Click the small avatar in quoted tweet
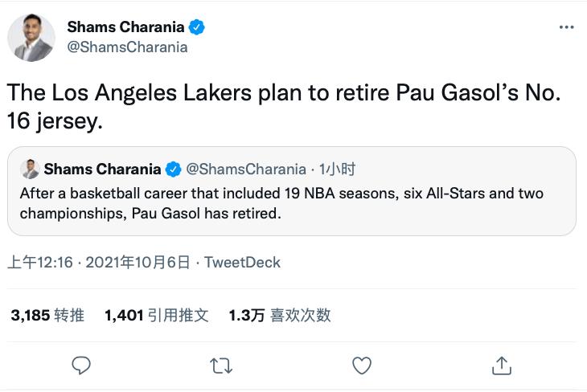 coord(30,169)
